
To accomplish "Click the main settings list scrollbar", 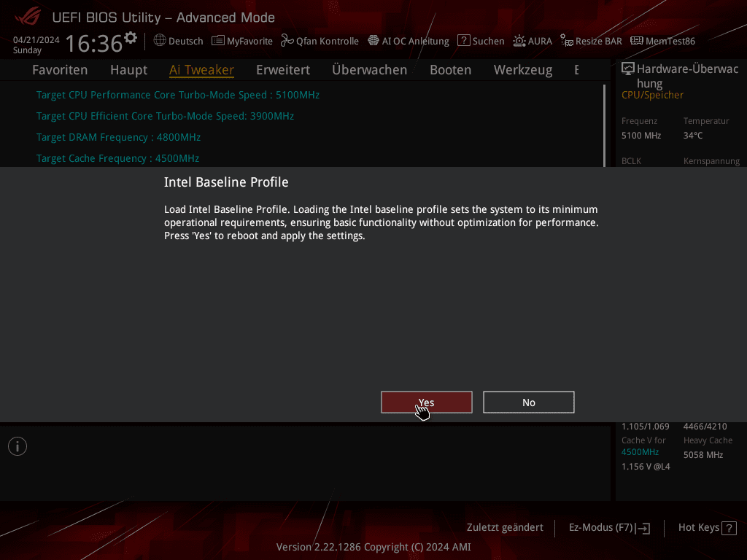I will coord(604,125).
